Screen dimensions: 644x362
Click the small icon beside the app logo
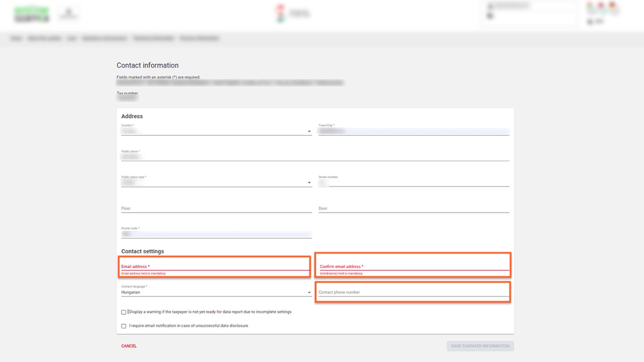[x=69, y=13]
